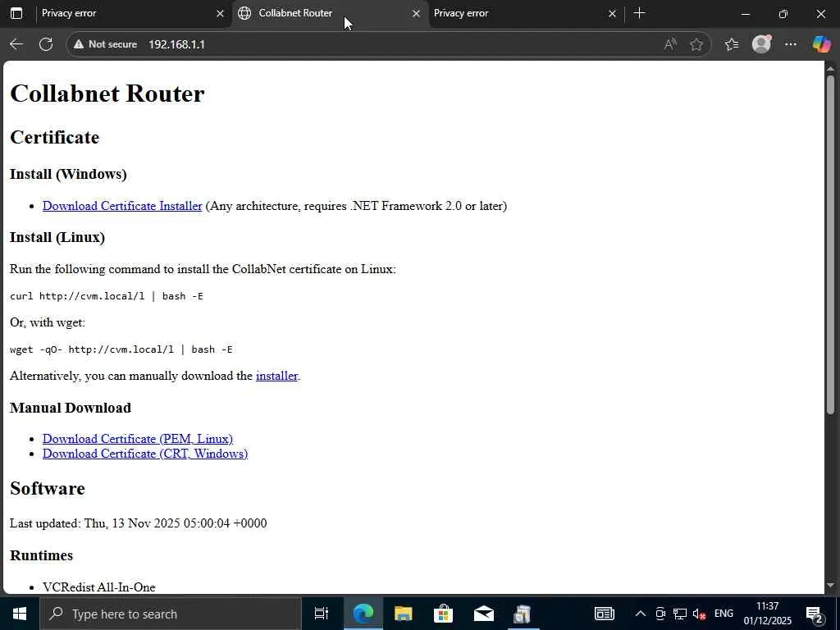Open News and interests taskbar widget
Viewport: 840px width, 630px height.
605,614
